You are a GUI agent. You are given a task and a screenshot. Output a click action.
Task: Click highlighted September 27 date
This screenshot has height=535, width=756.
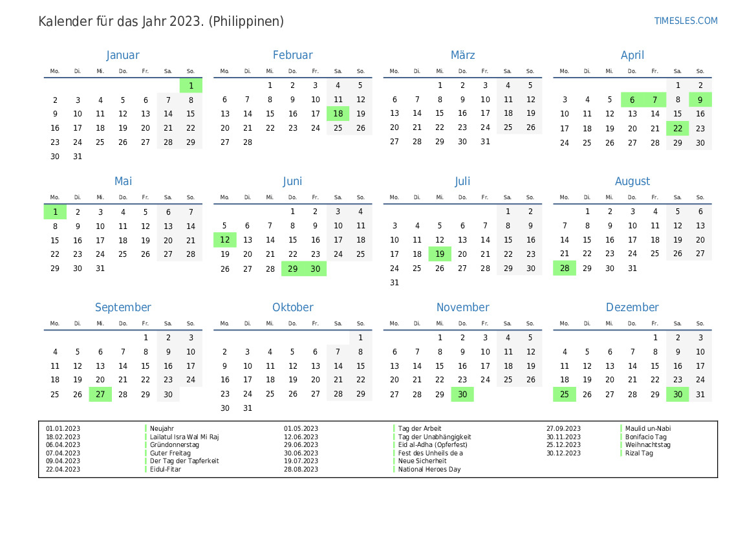click(100, 394)
